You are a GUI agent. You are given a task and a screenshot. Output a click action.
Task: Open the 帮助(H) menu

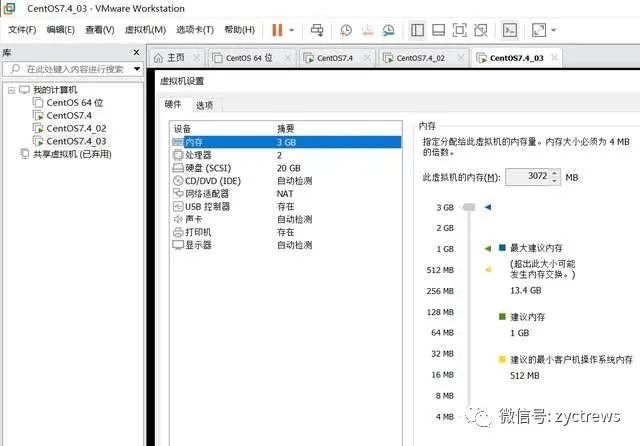pos(240,30)
